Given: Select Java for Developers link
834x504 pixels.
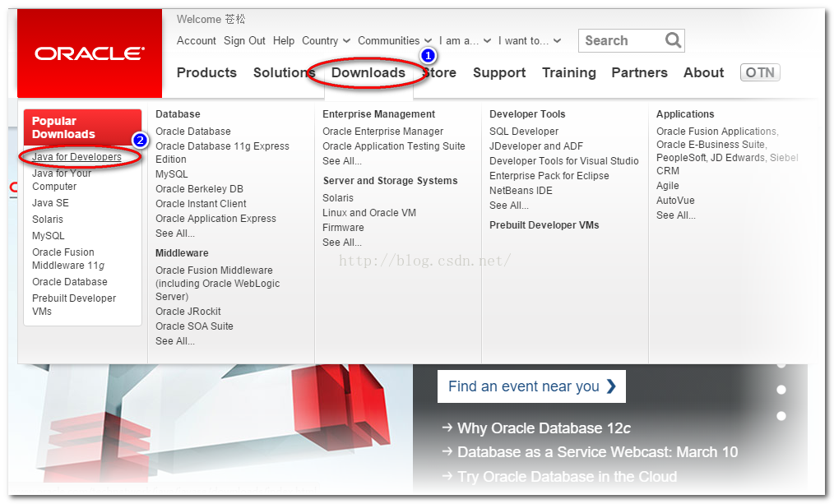Looking at the screenshot, I should (76, 157).
